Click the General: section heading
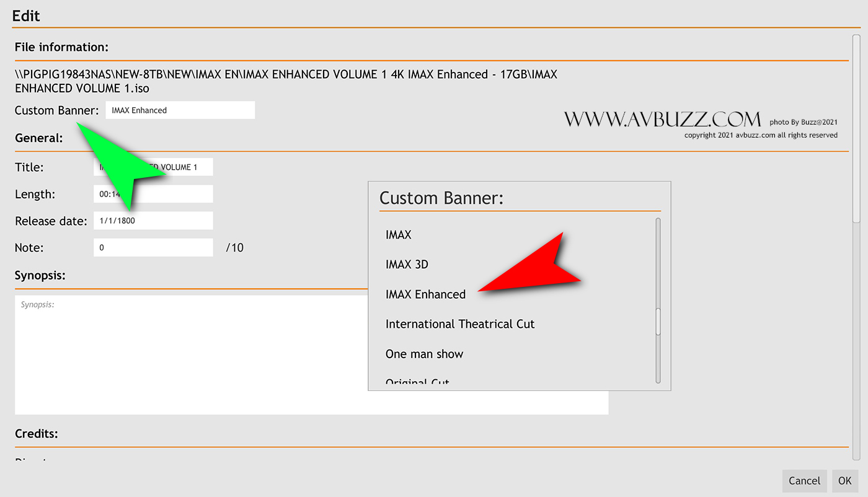868x497 pixels. point(39,138)
